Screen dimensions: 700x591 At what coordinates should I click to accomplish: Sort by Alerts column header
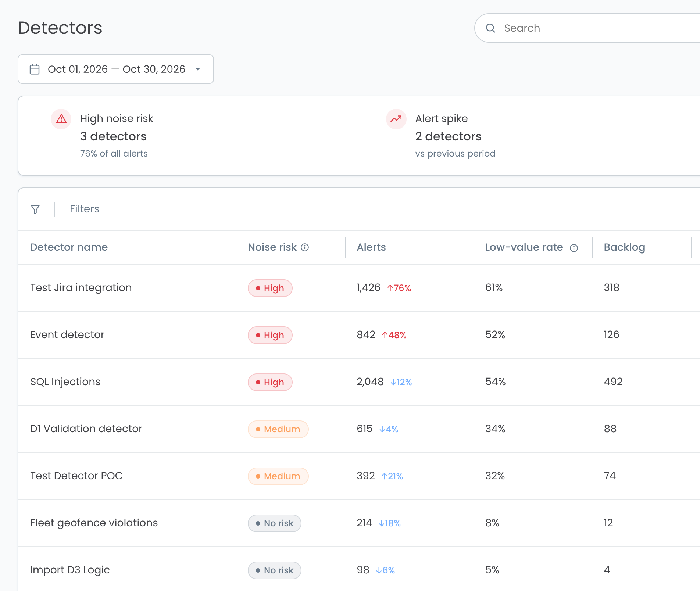point(371,247)
